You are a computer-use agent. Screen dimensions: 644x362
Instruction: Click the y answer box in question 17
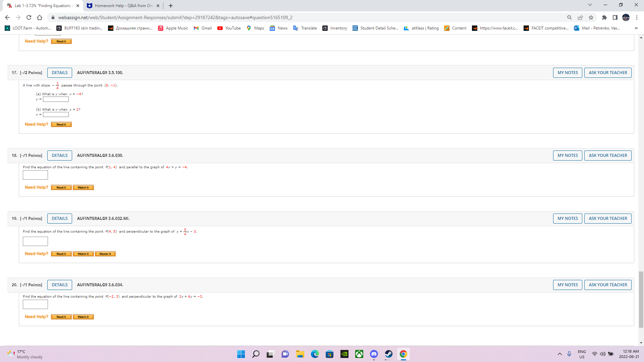point(56,99)
